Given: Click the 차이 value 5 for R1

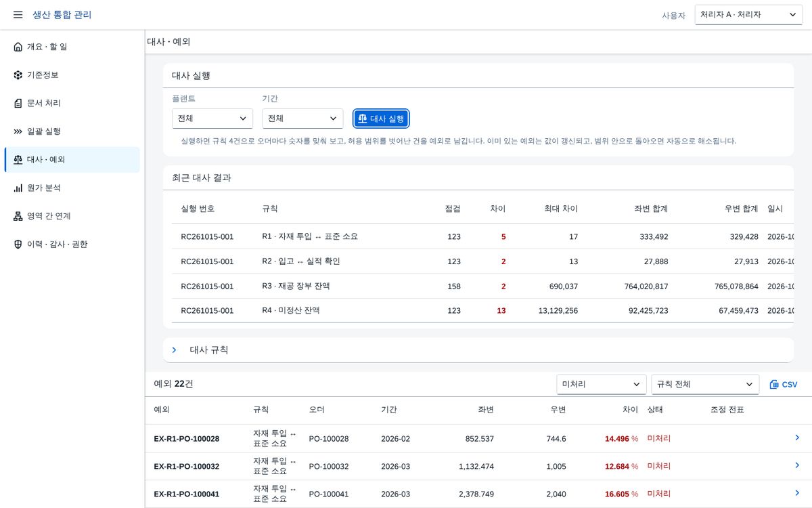Looking at the screenshot, I should click(x=503, y=237).
